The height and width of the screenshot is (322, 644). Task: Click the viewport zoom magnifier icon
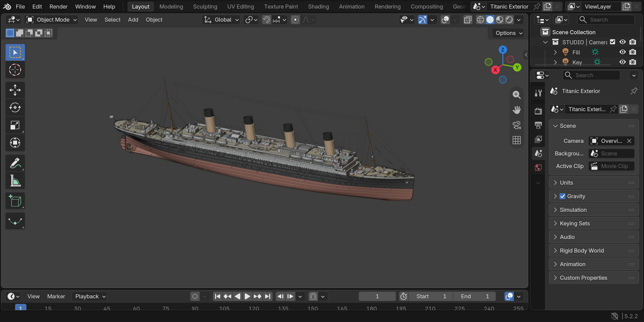click(x=517, y=94)
